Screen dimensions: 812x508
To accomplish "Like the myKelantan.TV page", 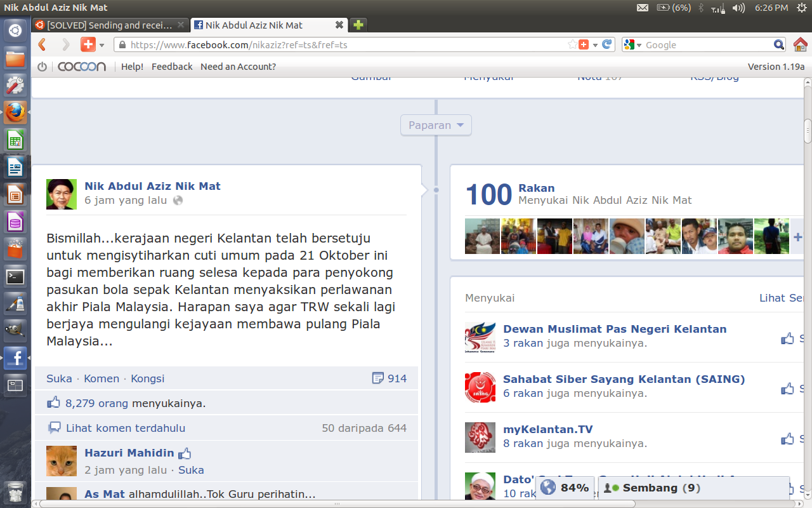I will (x=788, y=439).
